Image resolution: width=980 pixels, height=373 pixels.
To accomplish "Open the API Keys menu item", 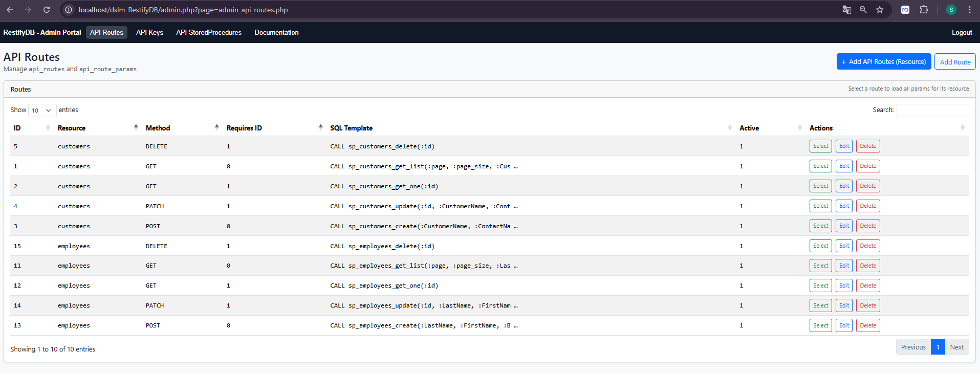I will pos(149,32).
